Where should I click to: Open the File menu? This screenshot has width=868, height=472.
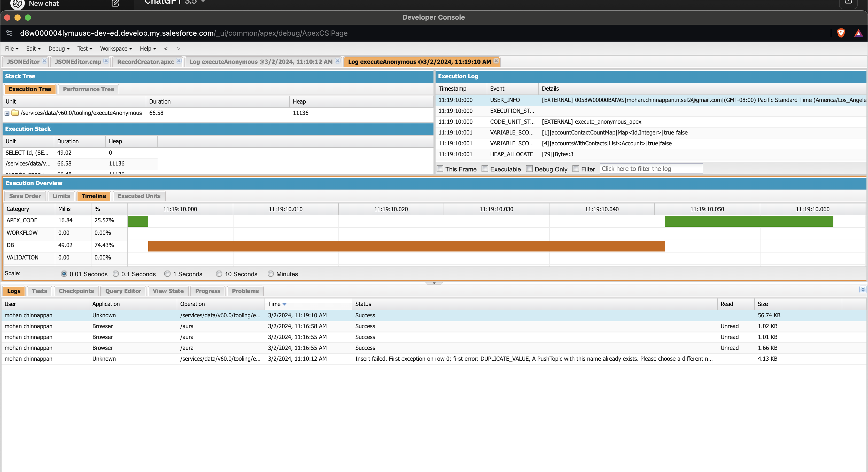[11, 49]
